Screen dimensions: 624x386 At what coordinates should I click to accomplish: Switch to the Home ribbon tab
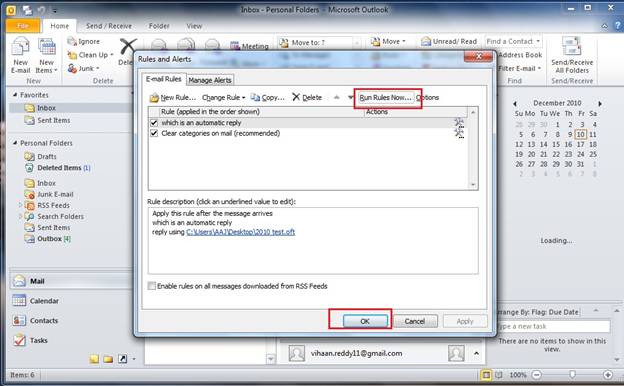pos(60,26)
